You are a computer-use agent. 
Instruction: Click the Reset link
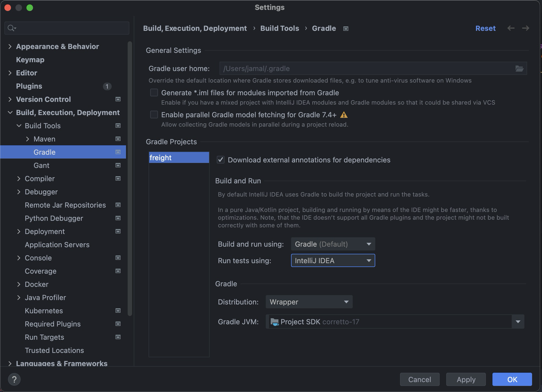click(485, 28)
